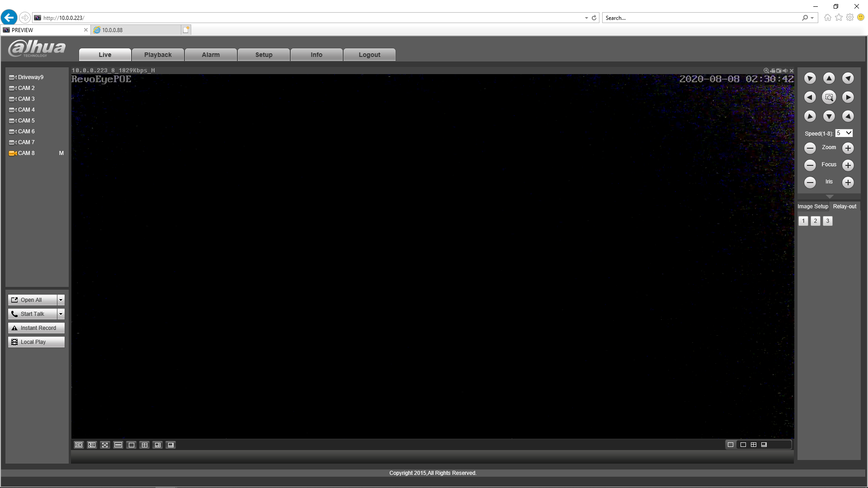Close the Iris with the minus button
This screenshot has width=868, height=488.
[810, 182]
